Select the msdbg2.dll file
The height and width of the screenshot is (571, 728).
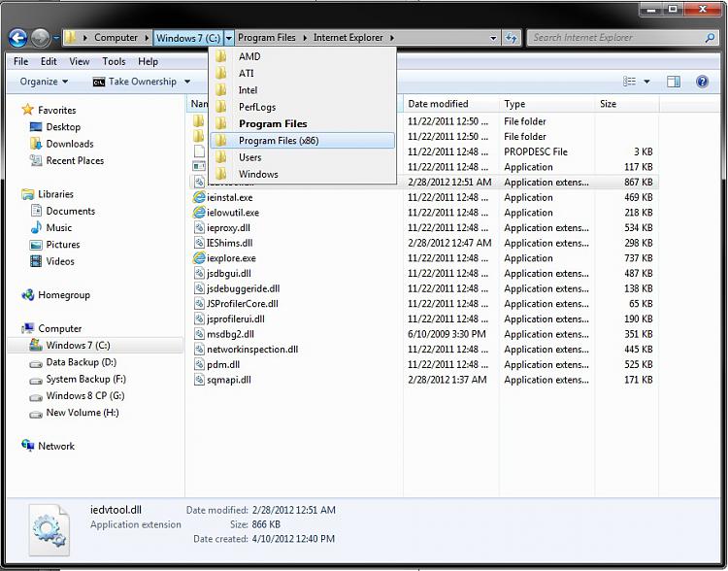click(x=230, y=334)
